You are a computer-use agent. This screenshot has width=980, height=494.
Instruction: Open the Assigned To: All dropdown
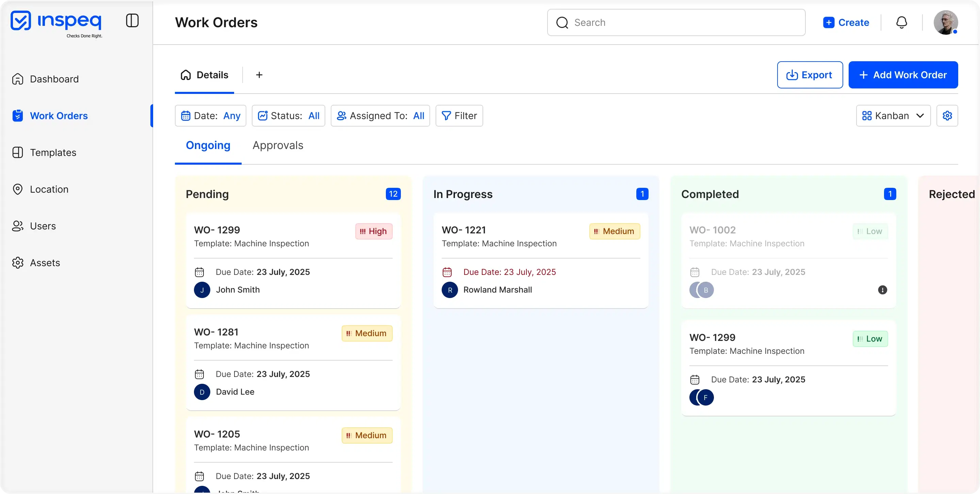click(380, 116)
